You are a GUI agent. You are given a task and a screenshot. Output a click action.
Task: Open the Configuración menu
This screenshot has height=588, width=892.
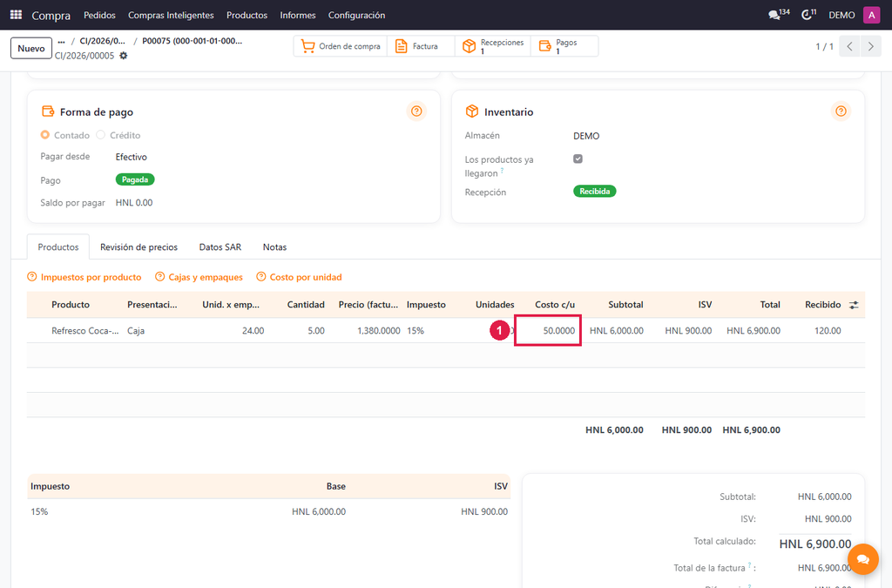356,15
